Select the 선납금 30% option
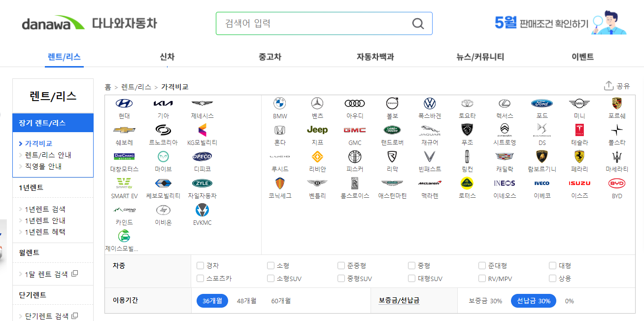 [534, 301]
